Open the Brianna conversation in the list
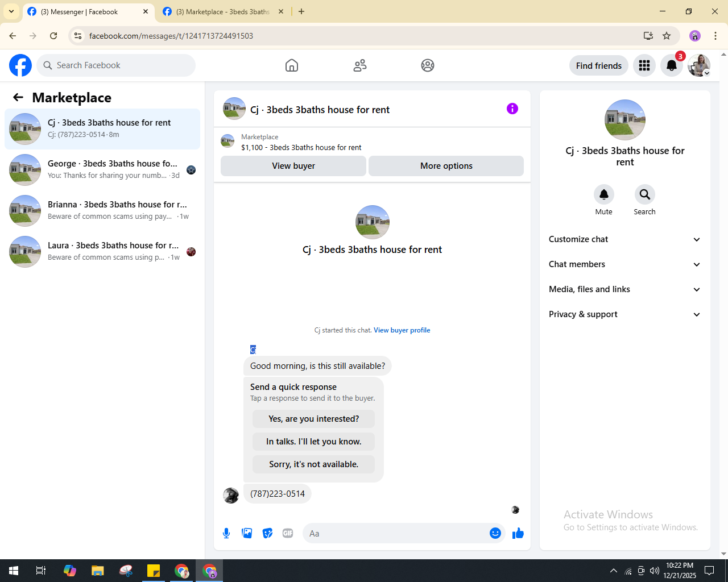728x582 pixels. coord(102,211)
